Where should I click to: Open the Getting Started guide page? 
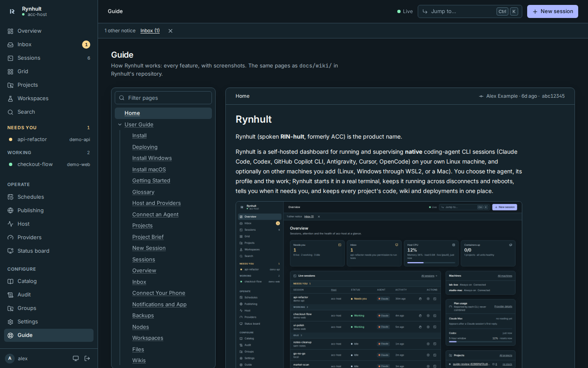[151, 181]
